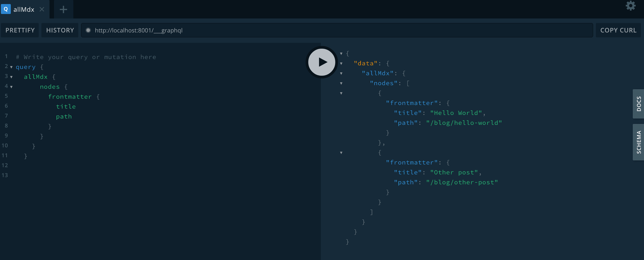This screenshot has height=260, width=644.
Task: Click the title field on line 6
Action: point(66,106)
